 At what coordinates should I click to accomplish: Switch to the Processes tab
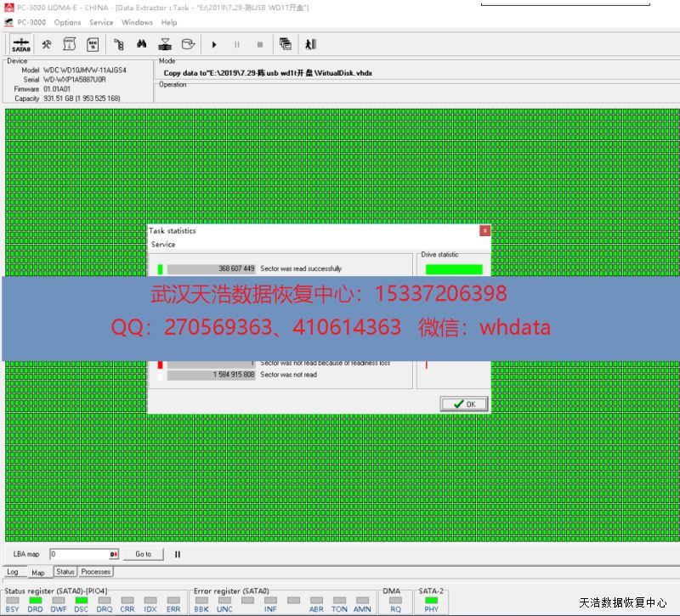click(x=95, y=573)
